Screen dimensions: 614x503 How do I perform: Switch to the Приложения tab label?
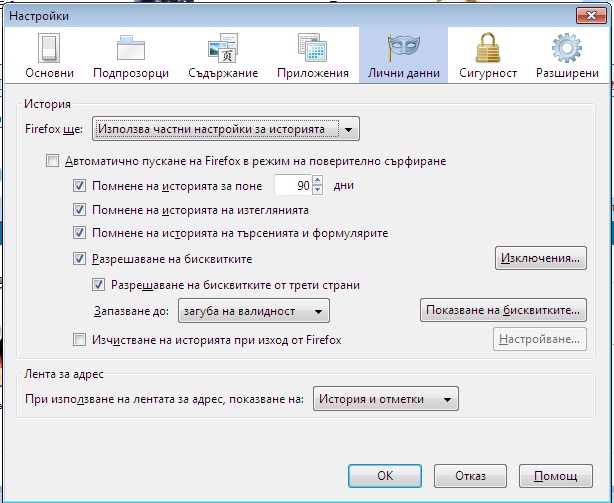[312, 73]
